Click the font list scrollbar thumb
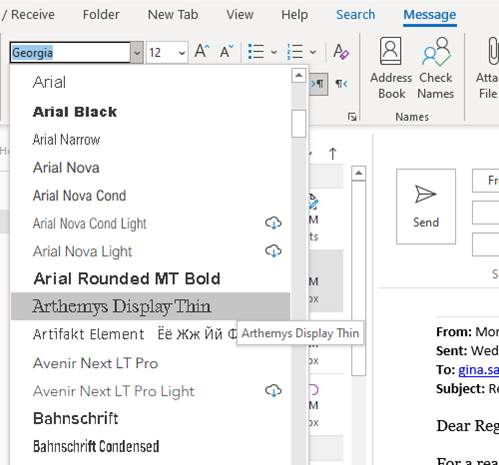Screen dimensions: 499x465 tap(299, 124)
